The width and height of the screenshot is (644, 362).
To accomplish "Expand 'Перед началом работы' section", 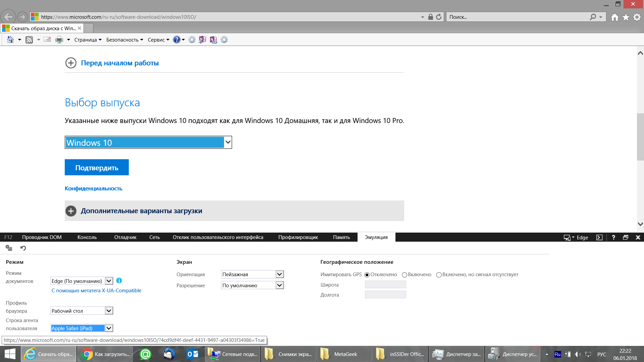I will pyautogui.click(x=120, y=63).
